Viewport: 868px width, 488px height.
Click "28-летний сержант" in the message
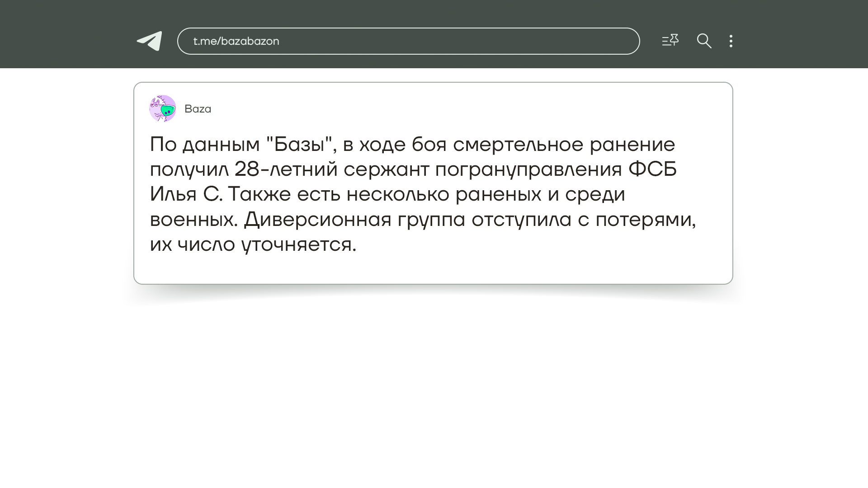coord(331,169)
